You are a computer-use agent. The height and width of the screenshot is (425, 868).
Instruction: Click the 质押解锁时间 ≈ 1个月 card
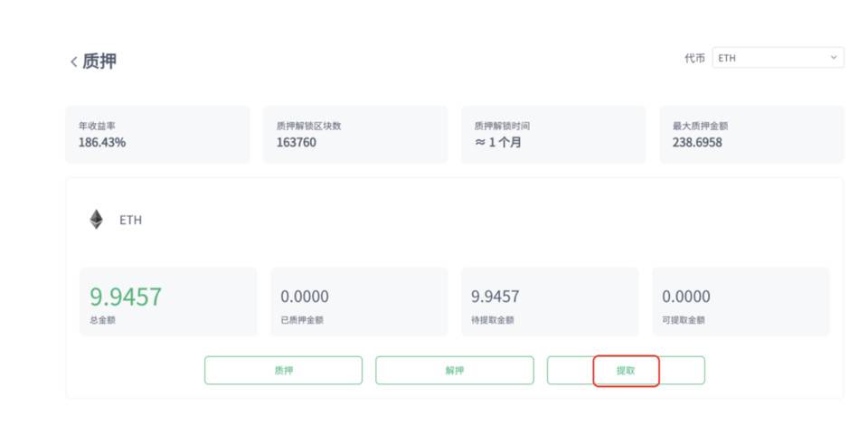coord(553,135)
